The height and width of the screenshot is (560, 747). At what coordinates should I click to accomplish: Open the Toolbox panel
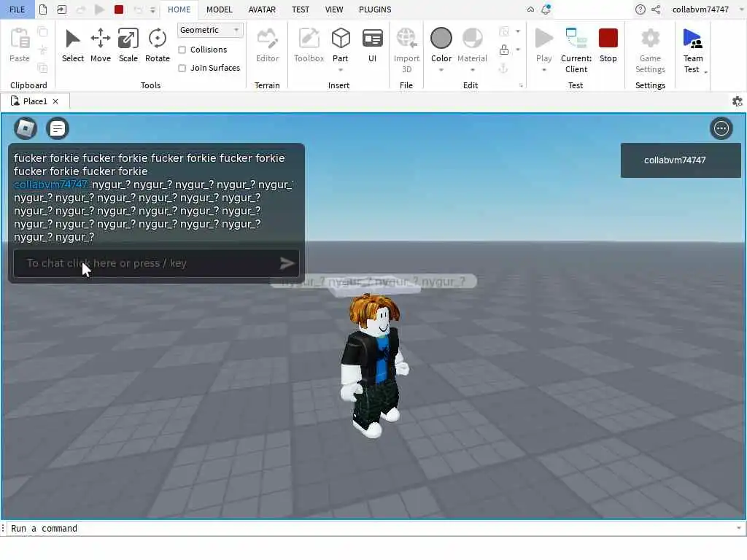(x=309, y=45)
